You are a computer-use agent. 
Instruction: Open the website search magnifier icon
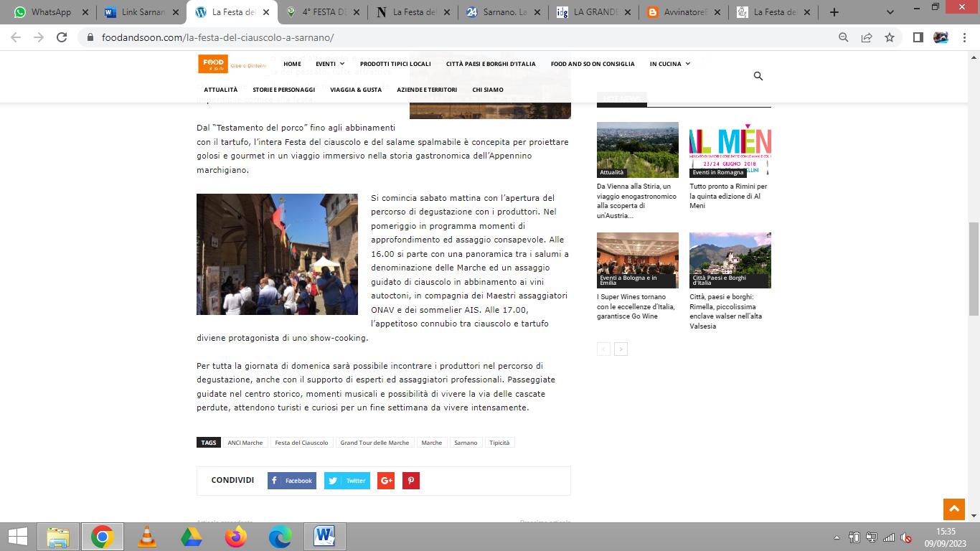[x=758, y=76]
